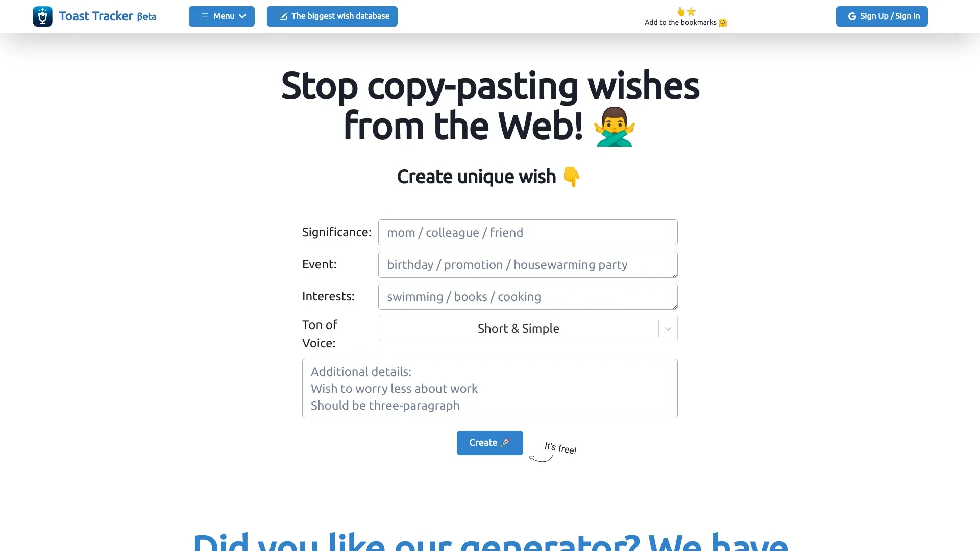Click The biggest wish database link

(332, 16)
